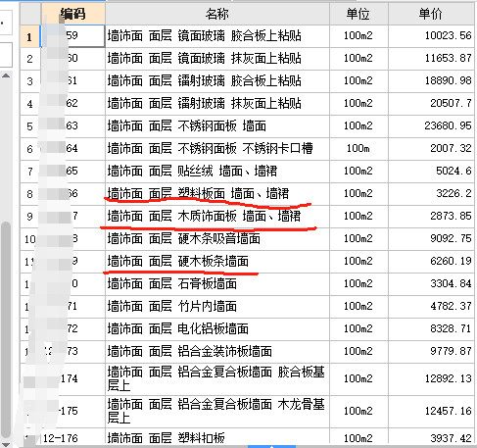Select row number 1 header

(x=30, y=36)
